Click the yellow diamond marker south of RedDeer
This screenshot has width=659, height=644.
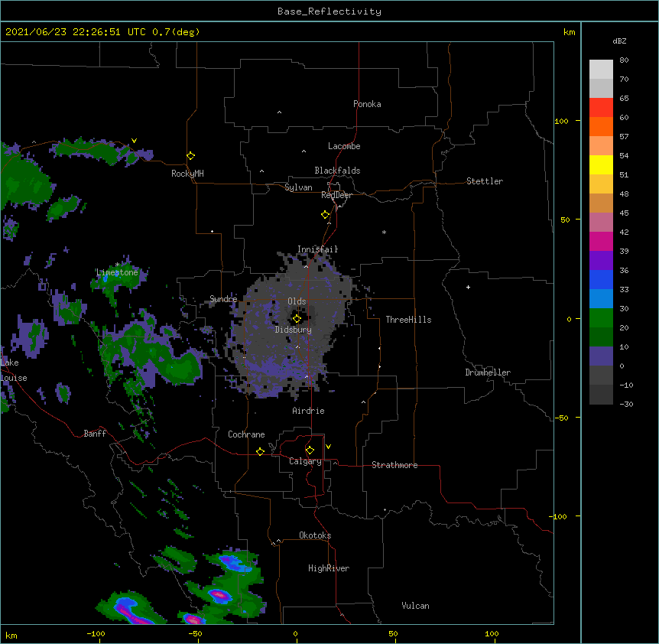pyautogui.click(x=326, y=215)
